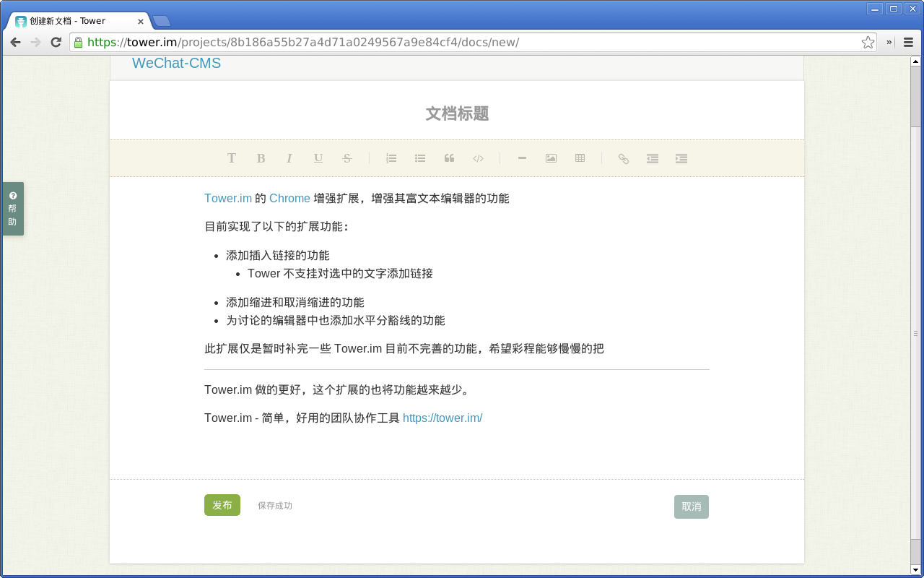Toggle underline formatting in the toolbar

318,158
